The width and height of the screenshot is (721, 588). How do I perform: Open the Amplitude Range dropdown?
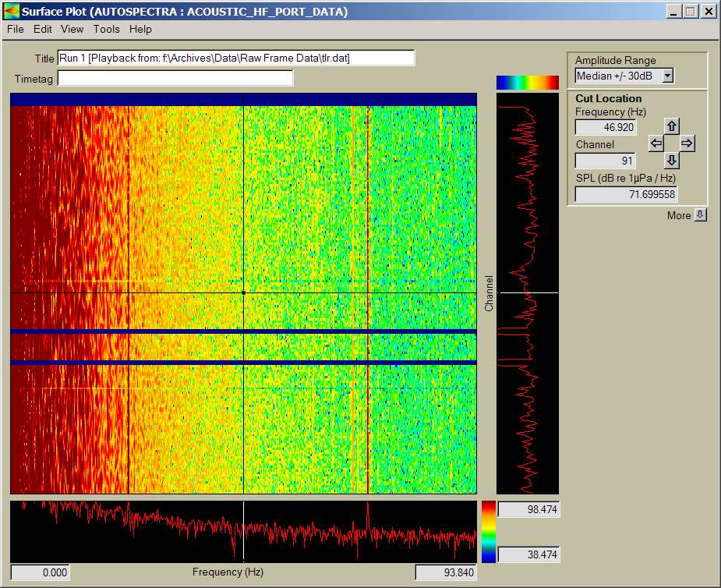[x=668, y=76]
